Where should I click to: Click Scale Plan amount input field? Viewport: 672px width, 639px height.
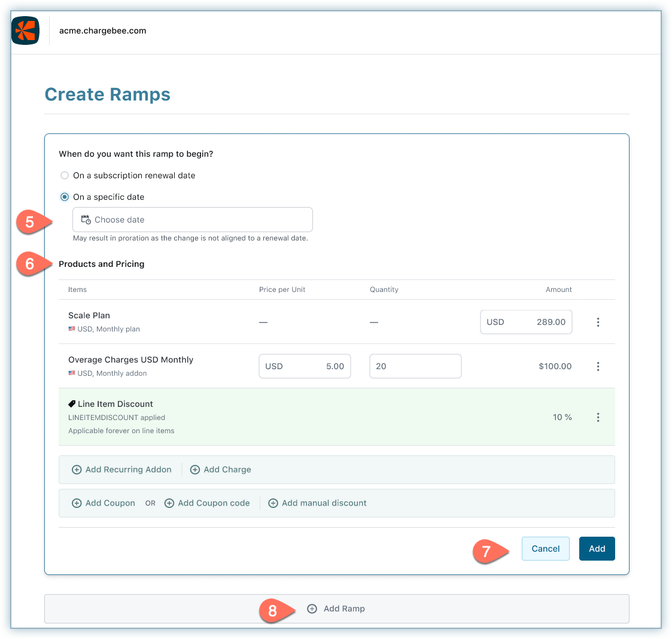click(x=526, y=322)
